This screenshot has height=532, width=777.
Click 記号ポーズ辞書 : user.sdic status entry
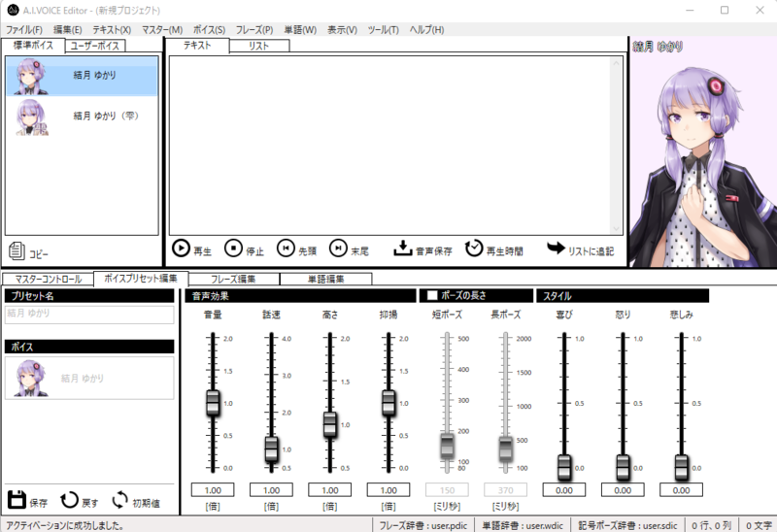click(627, 525)
